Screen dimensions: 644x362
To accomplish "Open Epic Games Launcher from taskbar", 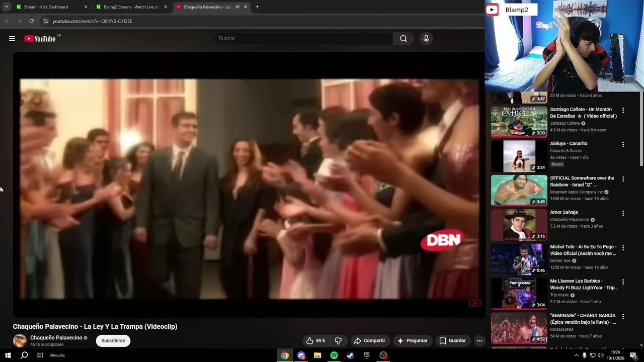I will [x=367, y=355].
